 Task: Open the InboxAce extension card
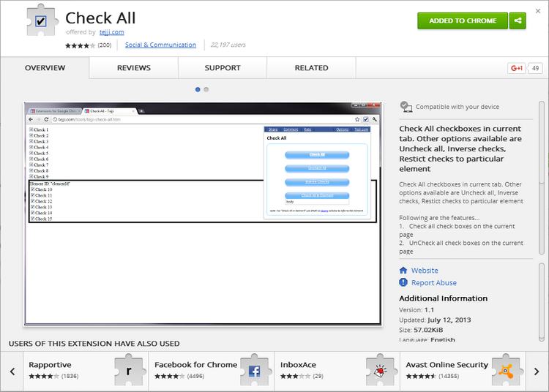click(x=337, y=372)
